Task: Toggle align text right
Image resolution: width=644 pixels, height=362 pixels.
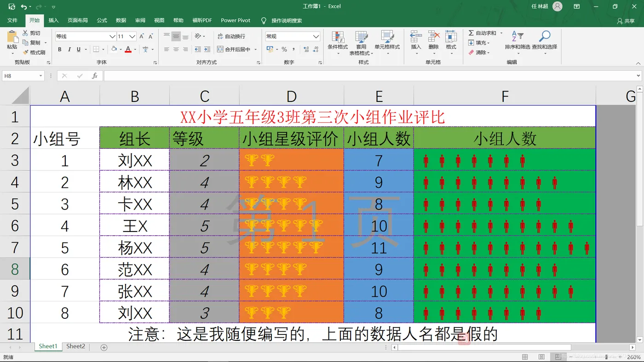Action: 185,49
